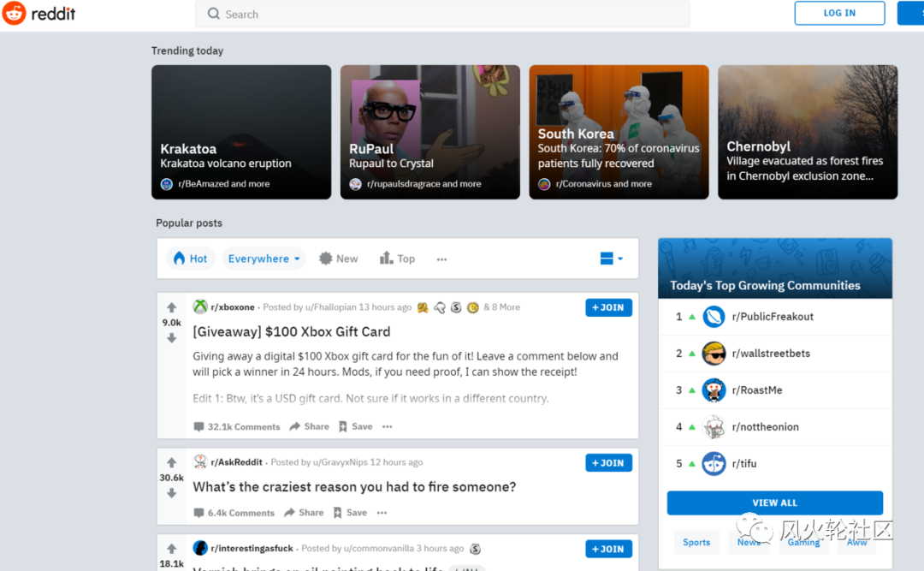This screenshot has height=571, width=924.
Task: Open more options on AskReddit post
Action: coord(382,513)
